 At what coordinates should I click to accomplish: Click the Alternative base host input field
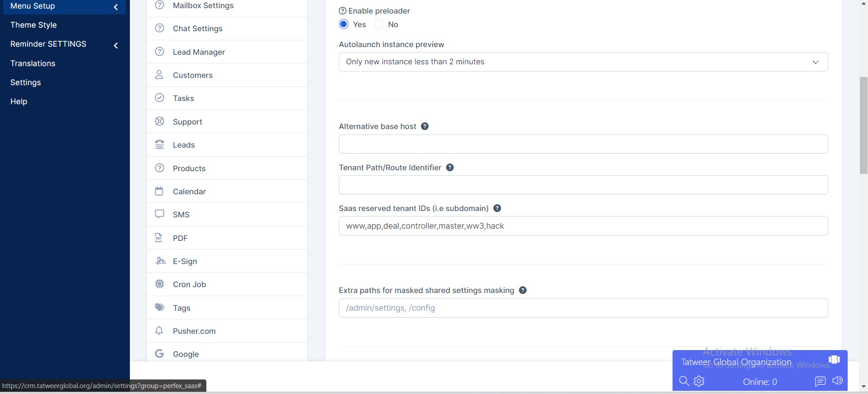pyautogui.click(x=583, y=144)
